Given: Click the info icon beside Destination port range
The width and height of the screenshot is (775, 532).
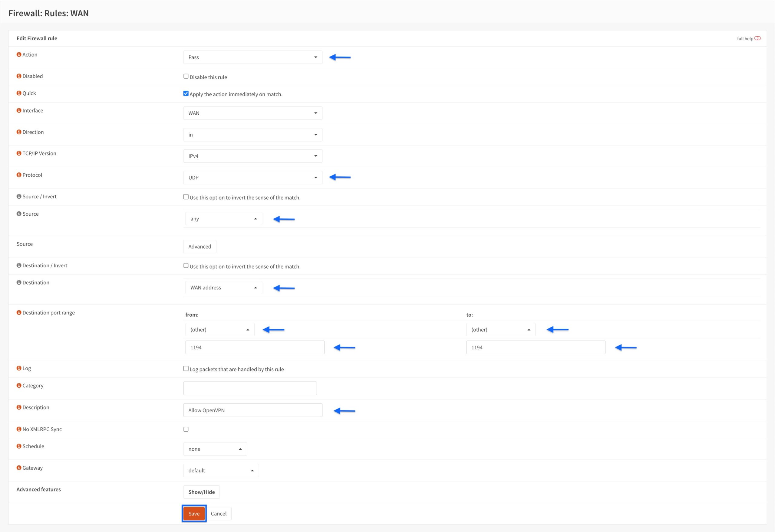Looking at the screenshot, I should click(x=19, y=312).
